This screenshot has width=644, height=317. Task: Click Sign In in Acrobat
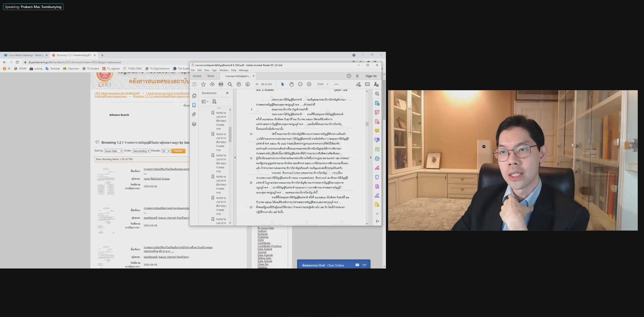[371, 76]
